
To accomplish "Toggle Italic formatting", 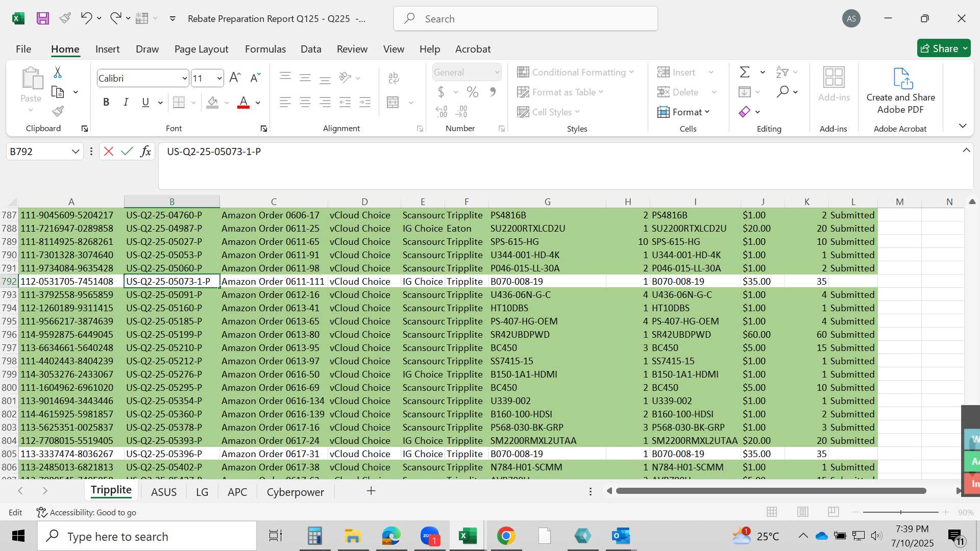I will pyautogui.click(x=126, y=102).
